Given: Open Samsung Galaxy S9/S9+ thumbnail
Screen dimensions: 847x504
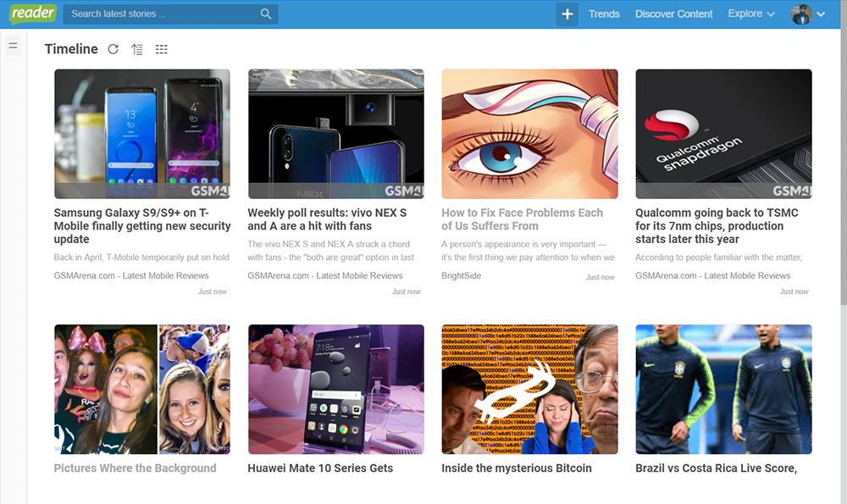Looking at the screenshot, I should pos(142,134).
